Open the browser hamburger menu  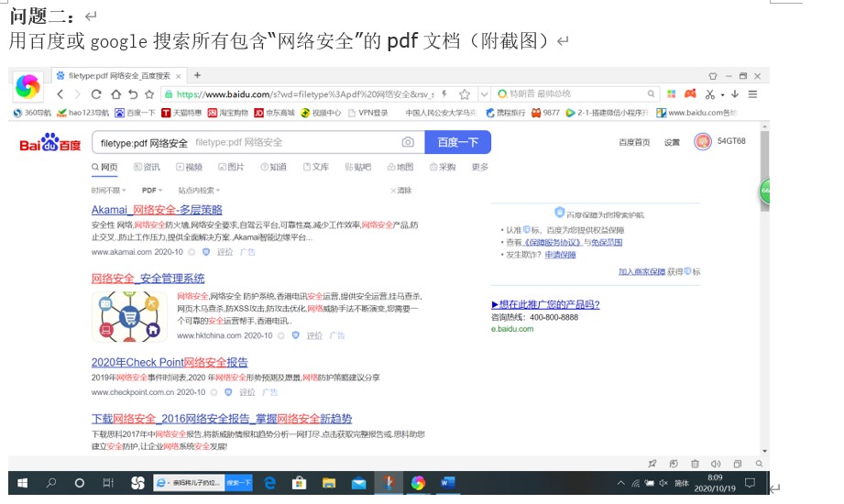pos(752,94)
